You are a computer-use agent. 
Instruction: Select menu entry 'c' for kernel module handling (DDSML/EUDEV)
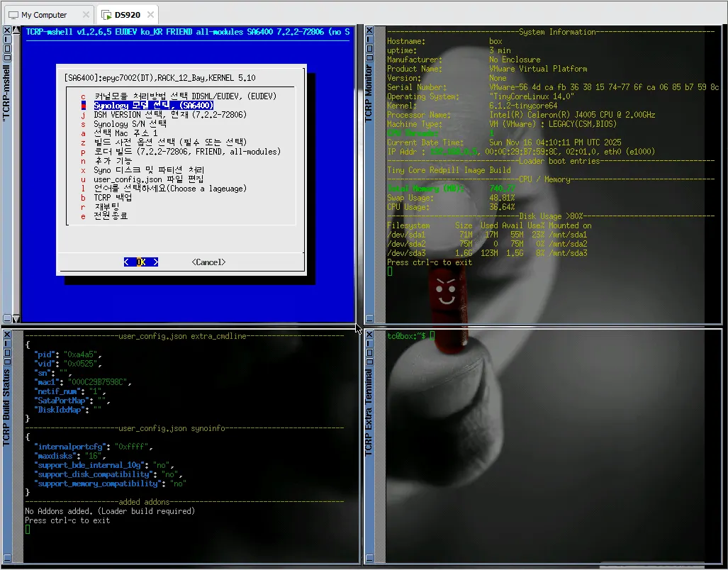(179, 96)
